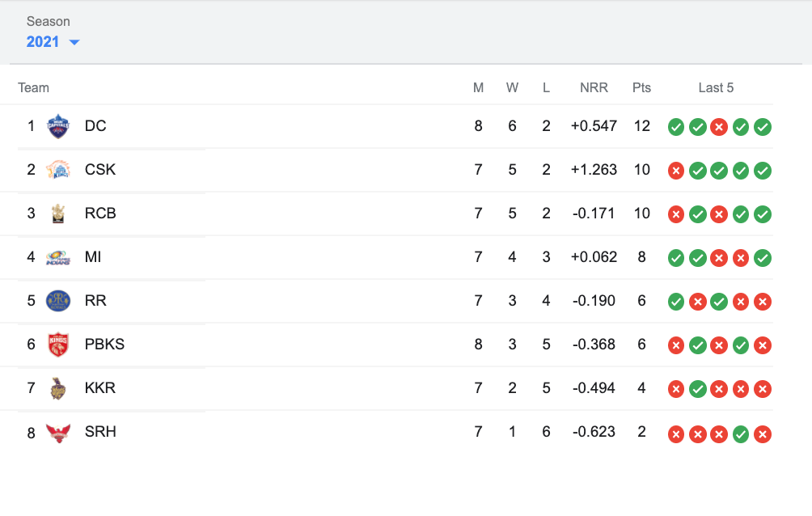Image resolution: width=812 pixels, height=516 pixels.
Task: Click MI's NRR value +0.062
Action: tap(595, 257)
